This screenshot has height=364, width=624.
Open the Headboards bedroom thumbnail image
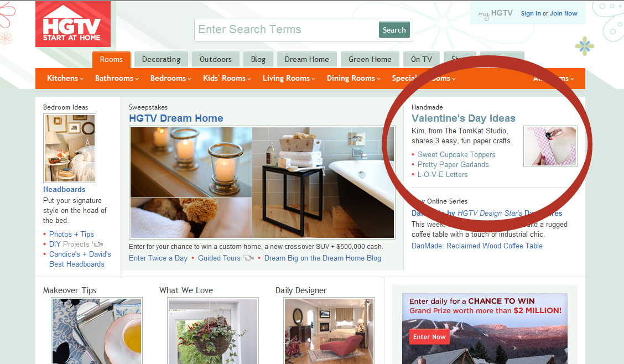tap(70, 148)
